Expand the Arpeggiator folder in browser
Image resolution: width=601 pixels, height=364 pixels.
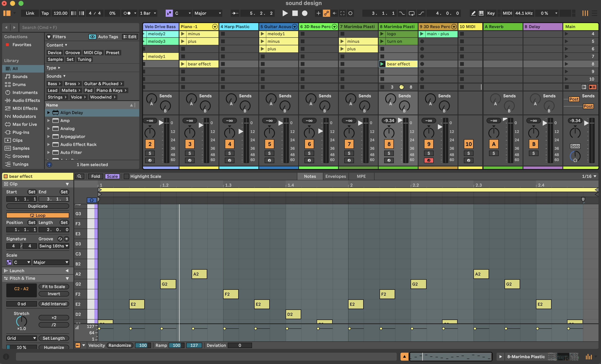[x=48, y=136]
